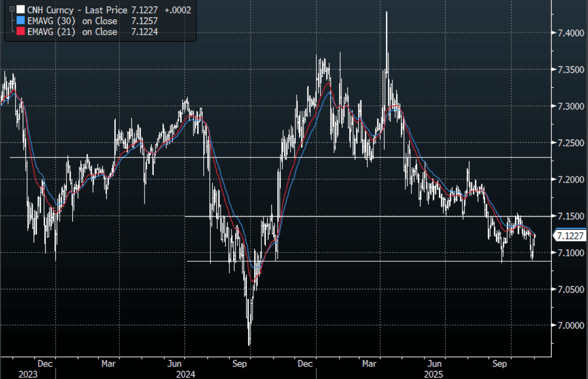Click the blue EMAVG (30) legend swatch
Image resolution: width=588 pixels, height=379 pixels.
21,21
